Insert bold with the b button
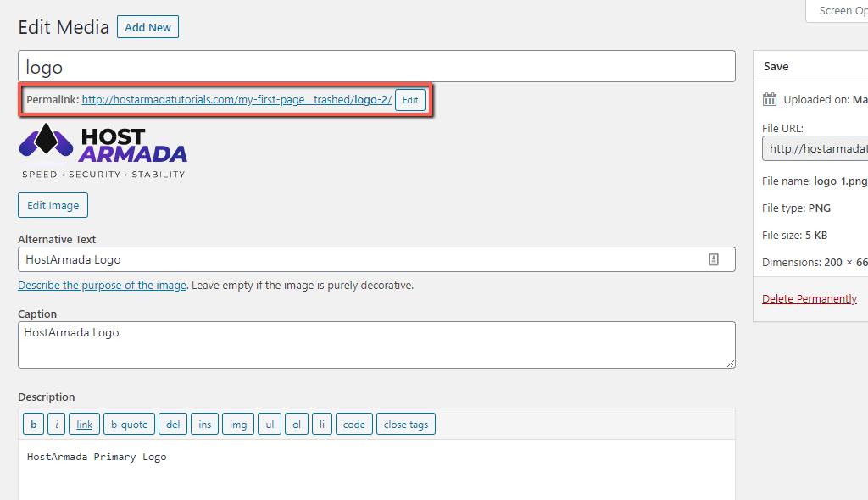 34,425
